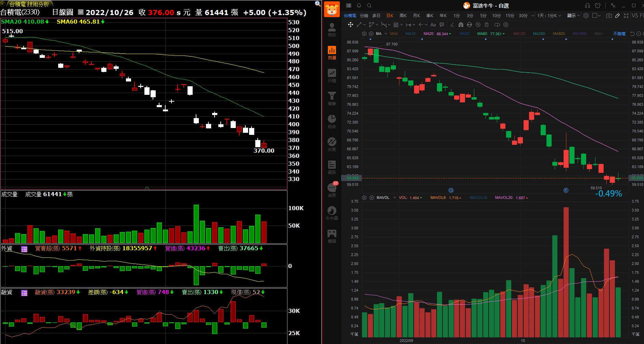The height and width of the screenshot is (344, 644).
Task: Open the 行情 market quotes sidebar icon
Action: [332, 76]
